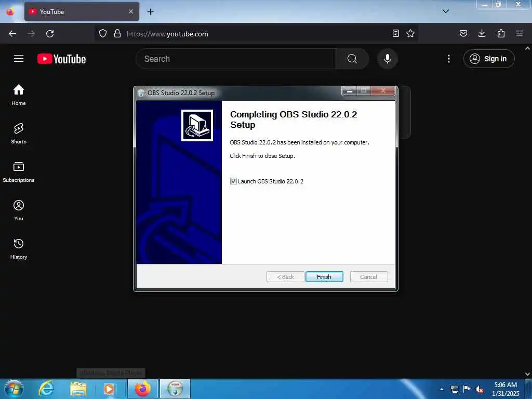Expand Firefox list all tabs chevron
Viewport: 532px width, 399px height.
pos(446,11)
